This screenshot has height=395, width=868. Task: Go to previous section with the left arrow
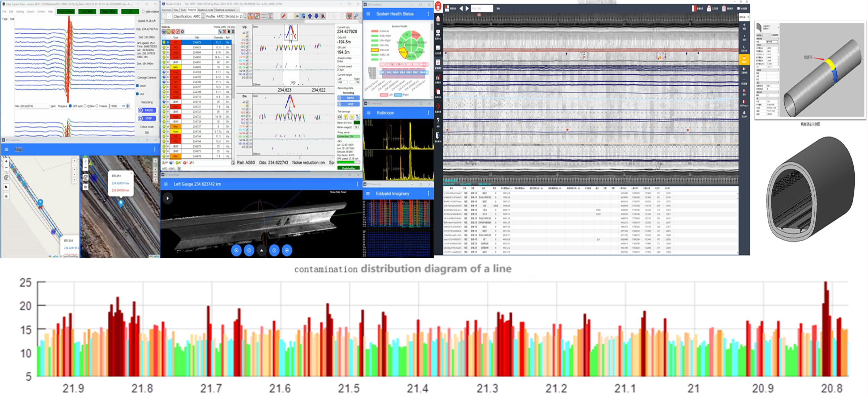(461, 8)
